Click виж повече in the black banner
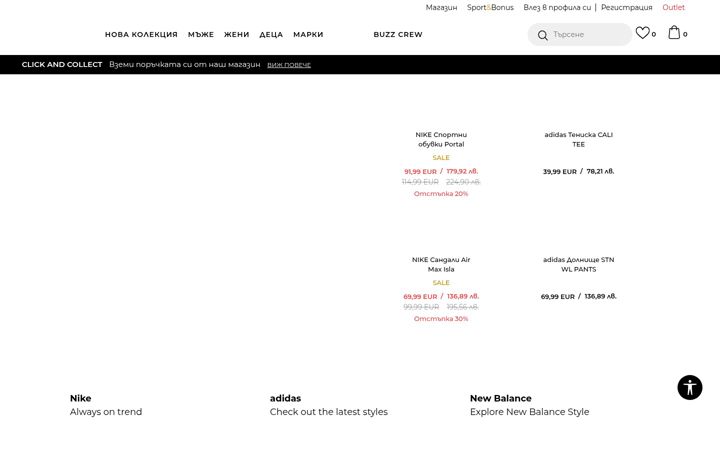Viewport: 720px width, 450px height. point(289,65)
